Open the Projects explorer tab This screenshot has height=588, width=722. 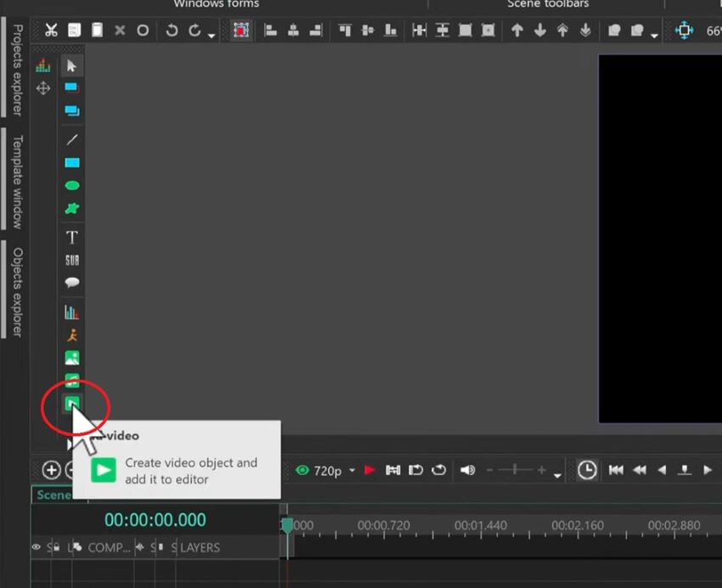[17, 70]
